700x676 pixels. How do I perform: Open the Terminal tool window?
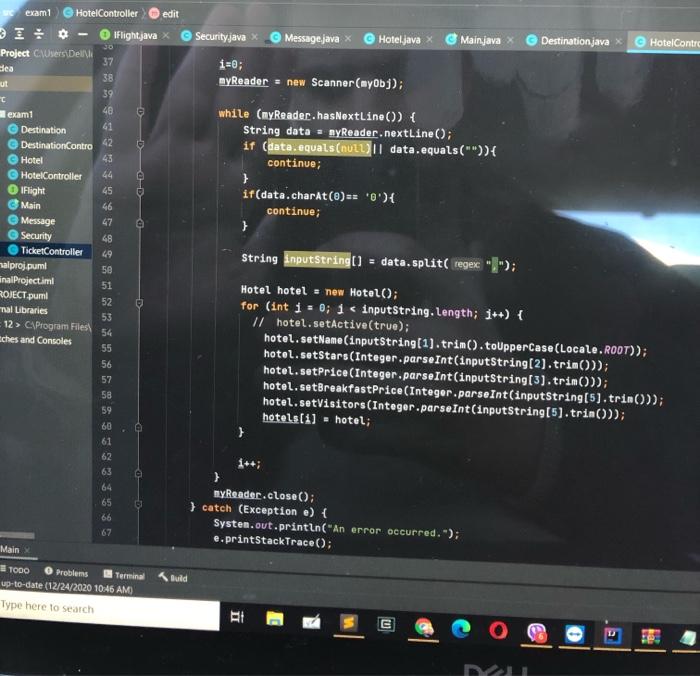tap(125, 575)
